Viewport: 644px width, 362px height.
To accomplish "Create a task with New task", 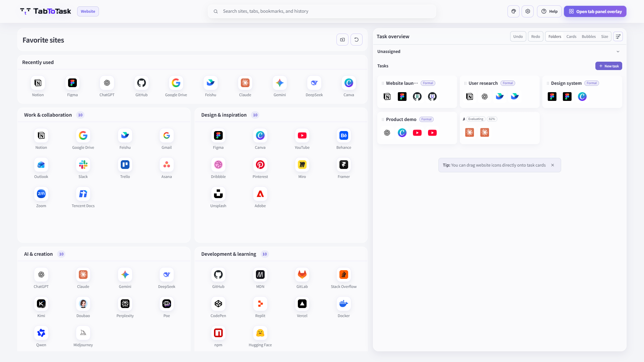I will 609,66.
